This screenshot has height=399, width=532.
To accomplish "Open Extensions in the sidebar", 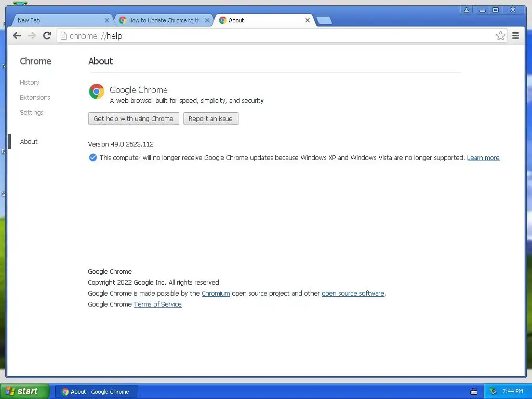I will [x=35, y=97].
